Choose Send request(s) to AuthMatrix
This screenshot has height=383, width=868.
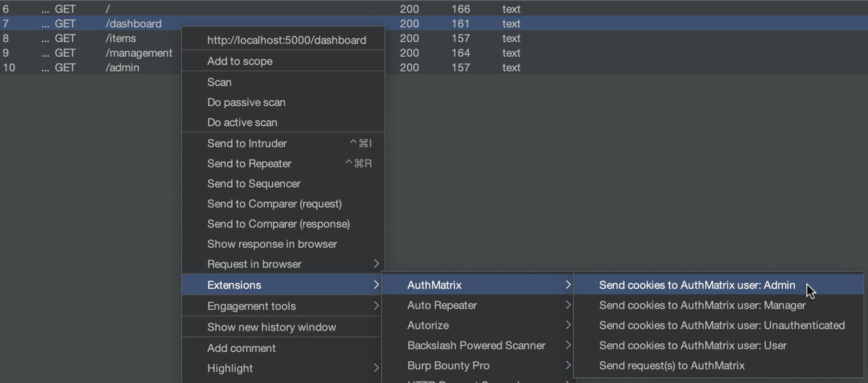tap(719, 365)
